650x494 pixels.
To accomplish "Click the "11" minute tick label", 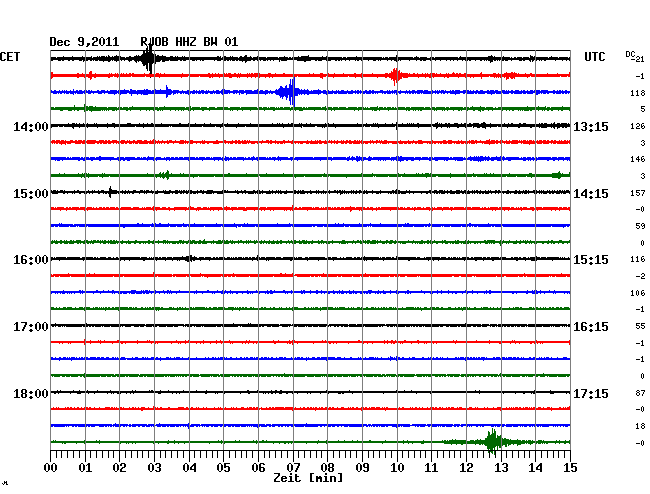I will pos(431,468).
